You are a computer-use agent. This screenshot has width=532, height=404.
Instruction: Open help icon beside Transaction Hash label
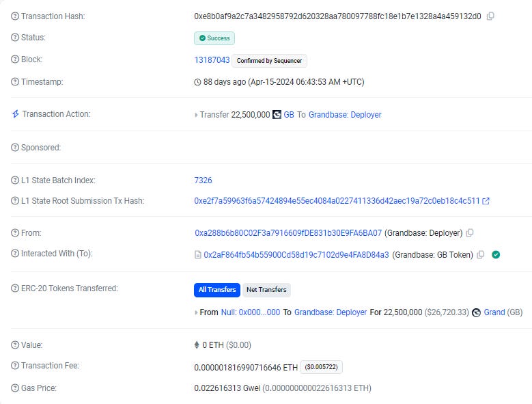15,16
